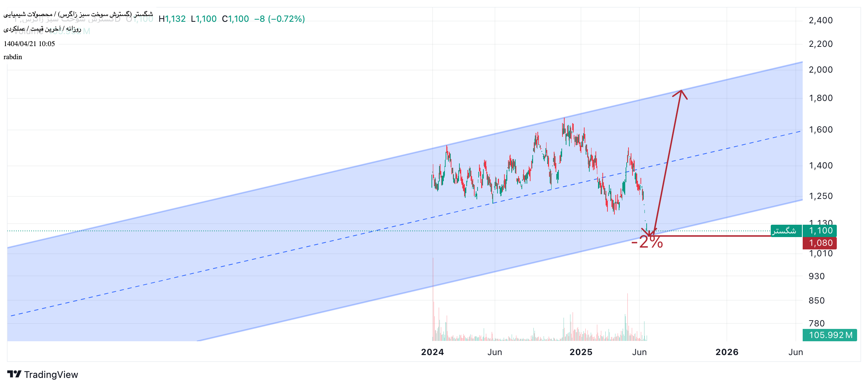Click the 930 price axis value

click(816, 276)
